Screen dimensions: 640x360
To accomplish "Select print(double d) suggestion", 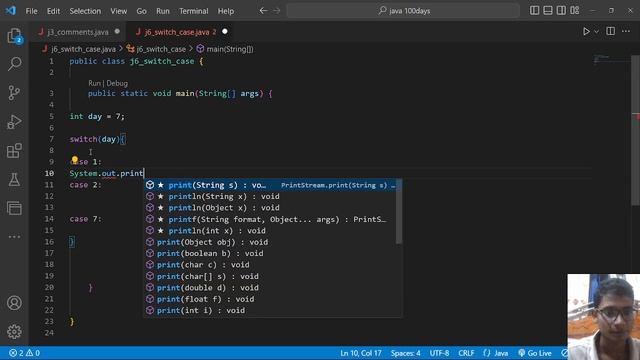I will pyautogui.click(x=270, y=288).
